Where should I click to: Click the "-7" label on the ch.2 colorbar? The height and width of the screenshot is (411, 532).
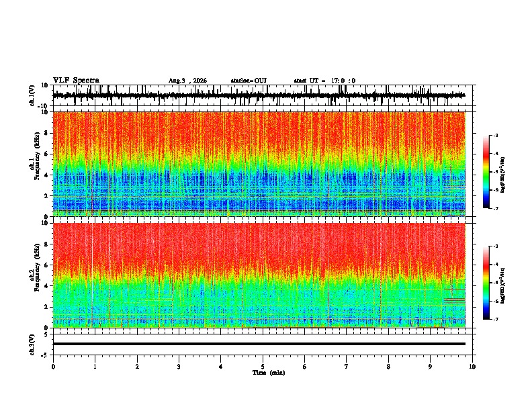(496, 319)
